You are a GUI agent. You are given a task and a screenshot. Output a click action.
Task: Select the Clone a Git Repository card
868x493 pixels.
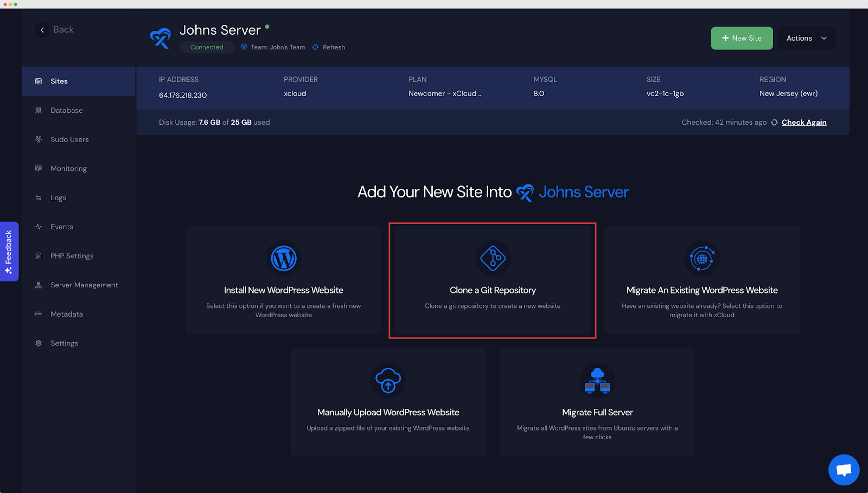(492, 280)
